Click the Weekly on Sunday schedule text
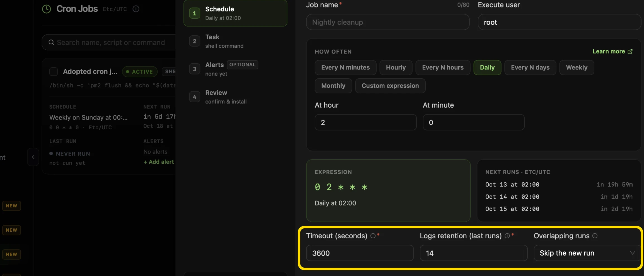Image resolution: width=644 pixels, height=276 pixels. pos(88,118)
